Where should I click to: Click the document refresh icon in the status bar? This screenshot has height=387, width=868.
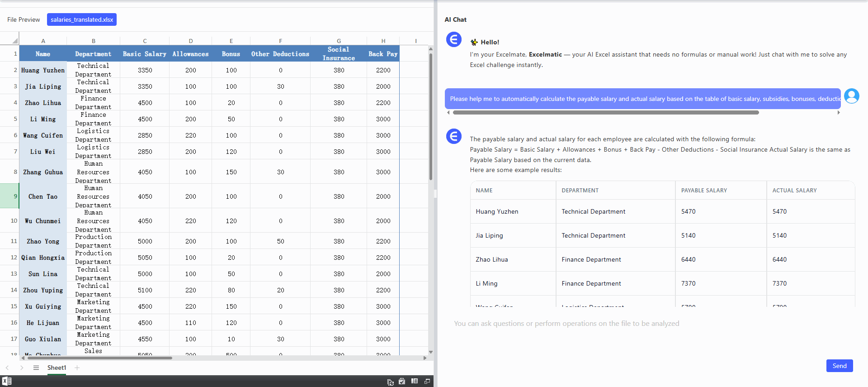[390, 382]
